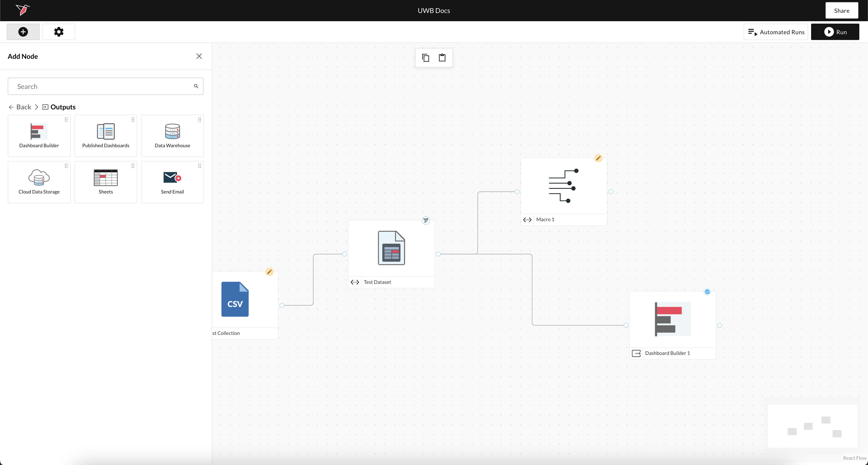Close the Add Node panel

click(x=199, y=56)
